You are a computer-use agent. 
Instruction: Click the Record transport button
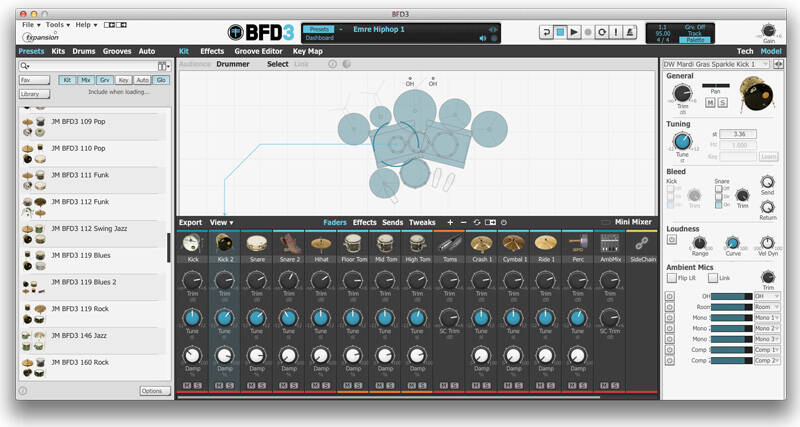[588, 32]
